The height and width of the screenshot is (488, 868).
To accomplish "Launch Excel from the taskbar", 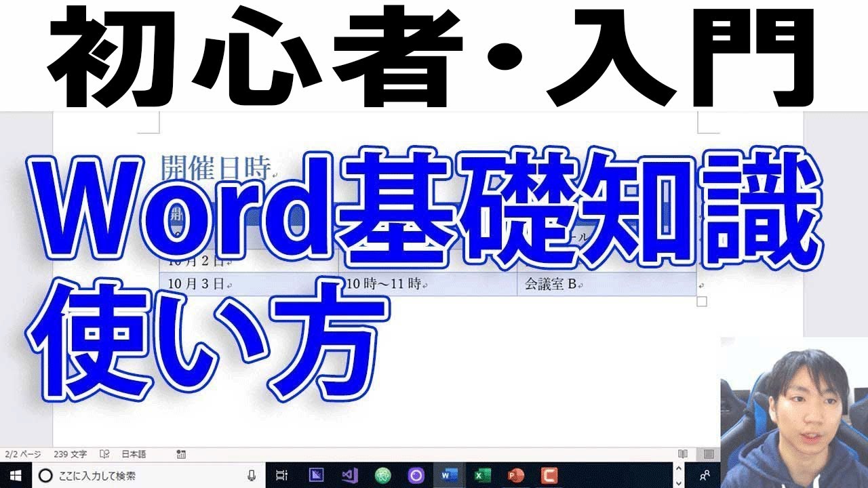I will [x=482, y=475].
